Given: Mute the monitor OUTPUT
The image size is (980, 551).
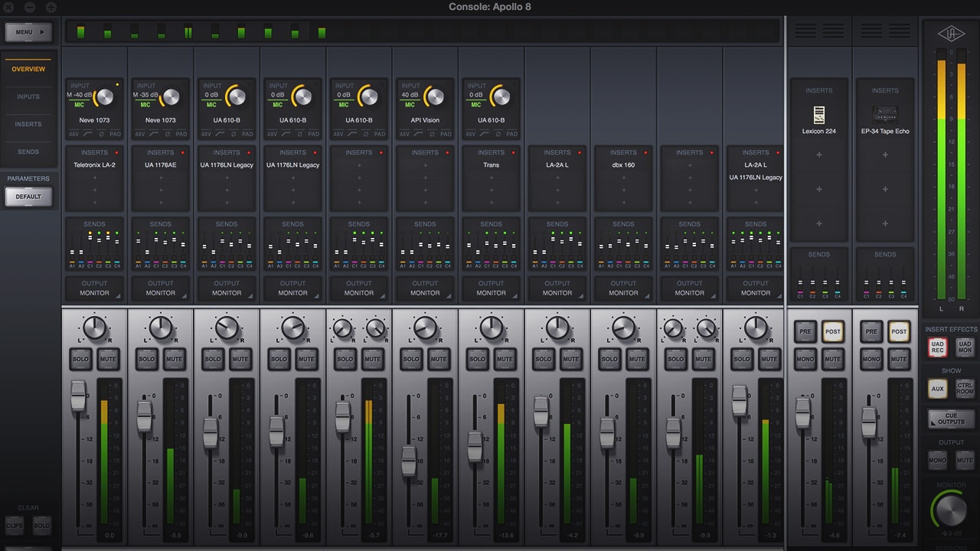Looking at the screenshot, I should coord(965,460).
